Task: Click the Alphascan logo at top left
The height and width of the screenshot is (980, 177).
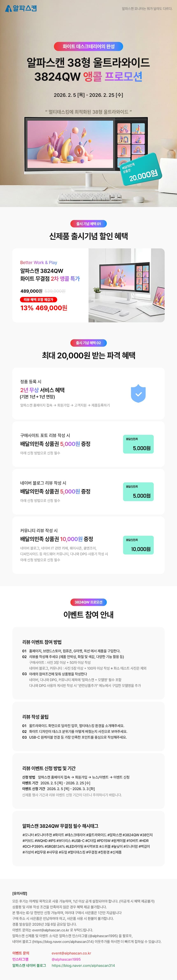Action: tap(21, 8)
